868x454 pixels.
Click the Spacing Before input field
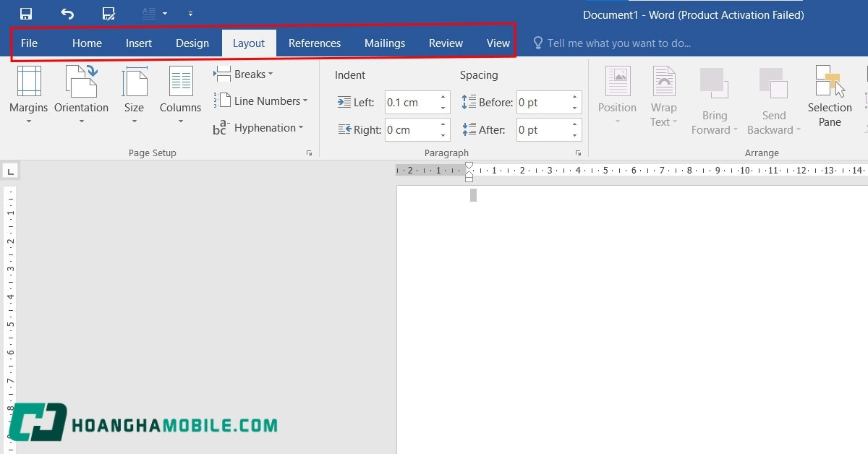click(542, 103)
